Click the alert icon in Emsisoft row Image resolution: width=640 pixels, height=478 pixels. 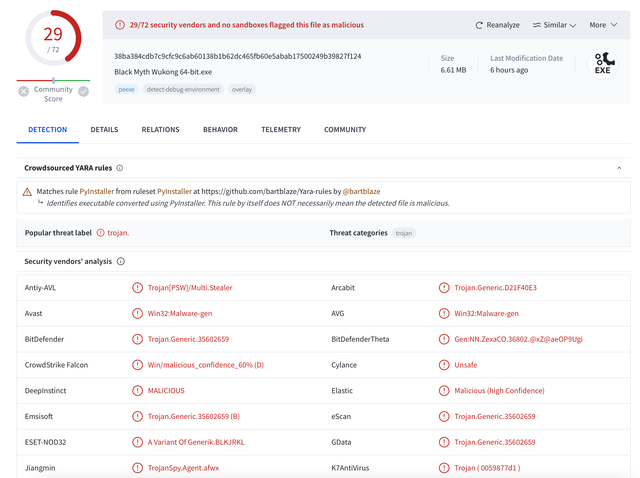coord(138,416)
